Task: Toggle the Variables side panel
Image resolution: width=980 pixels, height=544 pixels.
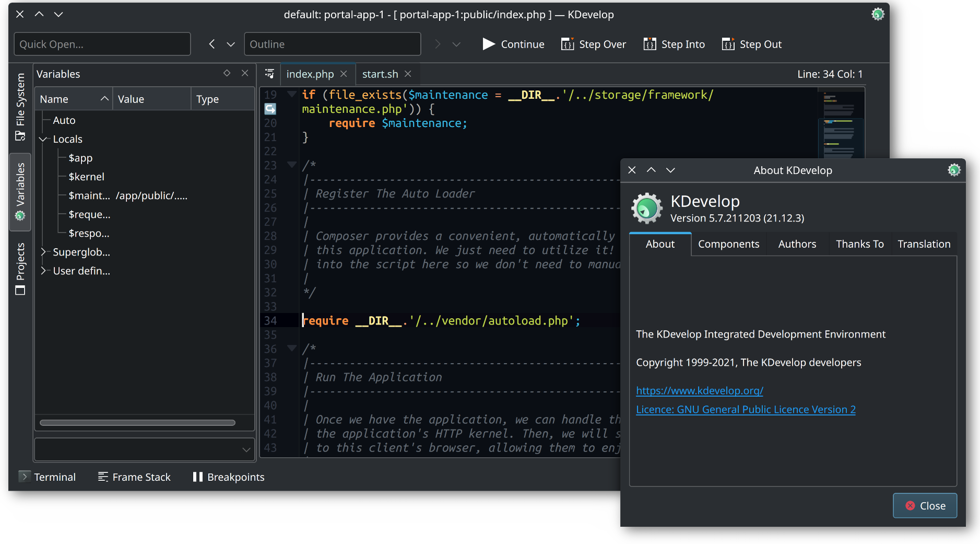Action: click(x=20, y=192)
